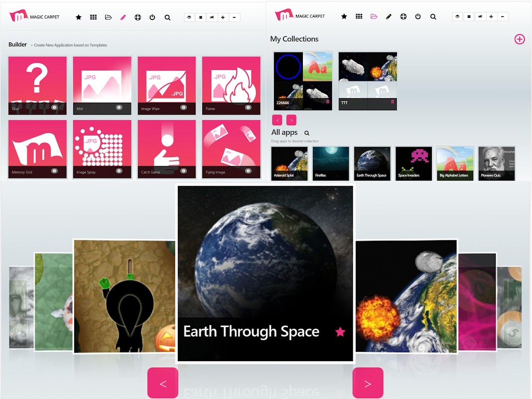Image resolution: width=532 pixels, height=399 pixels.
Task: Select the Flame template tile
Action: click(231, 85)
